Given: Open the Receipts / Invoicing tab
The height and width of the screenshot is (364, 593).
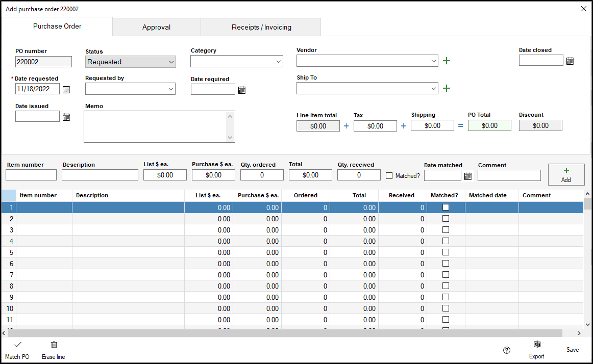Looking at the screenshot, I should point(261,27).
